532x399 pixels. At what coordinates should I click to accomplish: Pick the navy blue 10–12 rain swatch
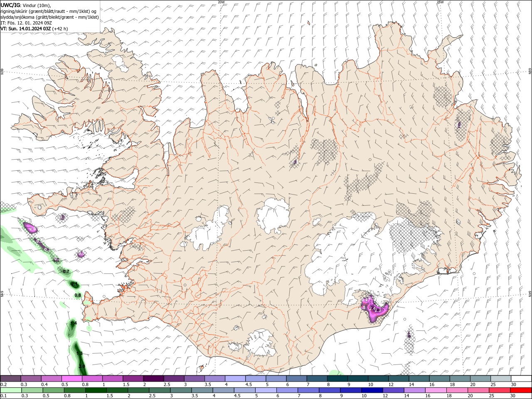(x=372, y=390)
